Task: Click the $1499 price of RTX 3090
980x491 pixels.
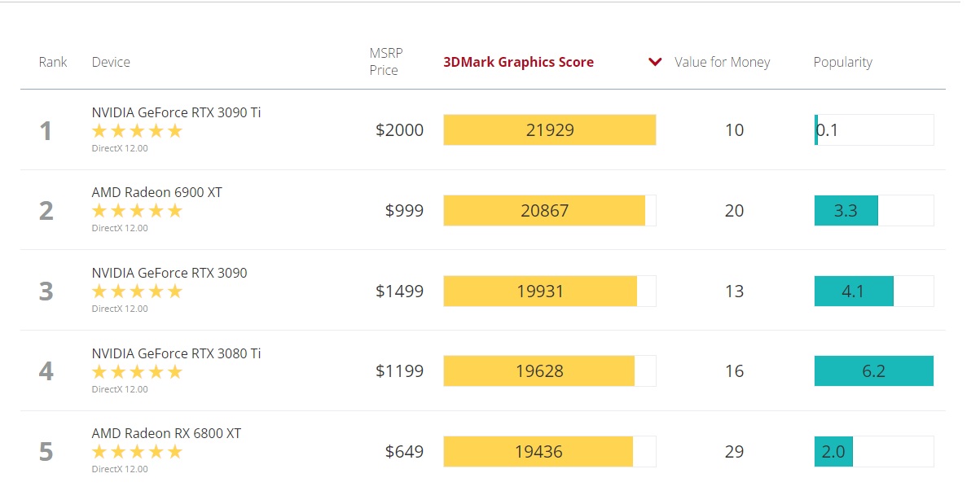Action: click(399, 292)
